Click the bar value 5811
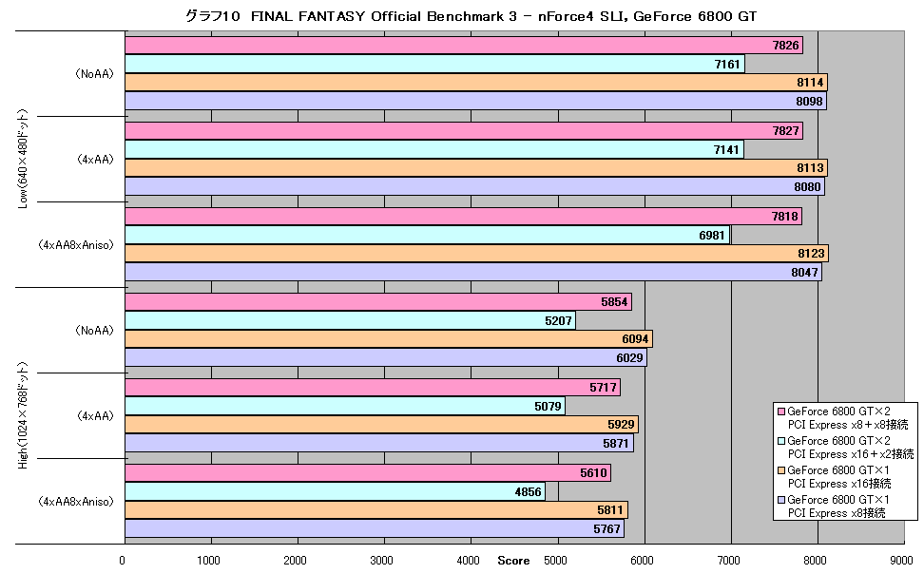This screenshot has width=924, height=574. pyautogui.click(x=610, y=509)
